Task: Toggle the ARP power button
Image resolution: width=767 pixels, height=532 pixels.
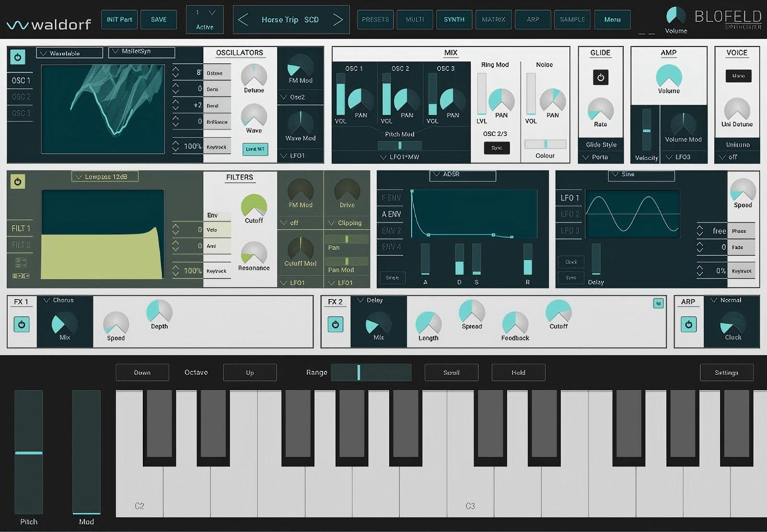Action: click(x=688, y=324)
